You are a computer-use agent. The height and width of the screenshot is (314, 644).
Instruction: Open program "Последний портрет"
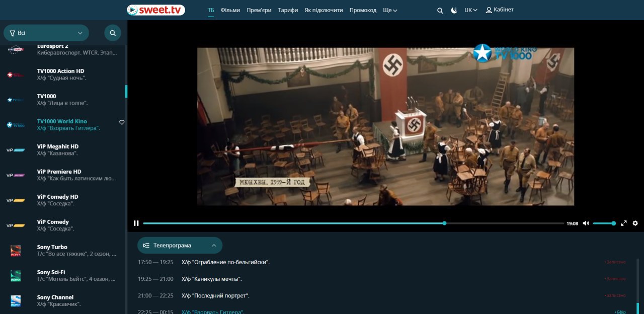(x=215, y=295)
